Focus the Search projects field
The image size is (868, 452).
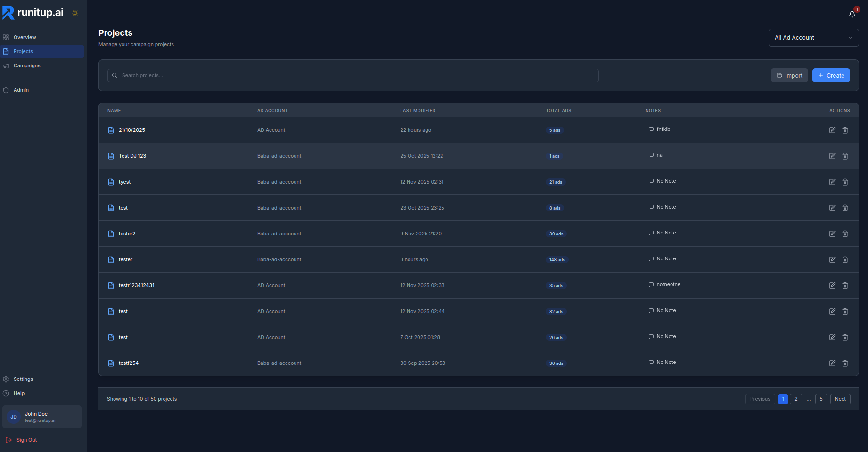[353, 76]
